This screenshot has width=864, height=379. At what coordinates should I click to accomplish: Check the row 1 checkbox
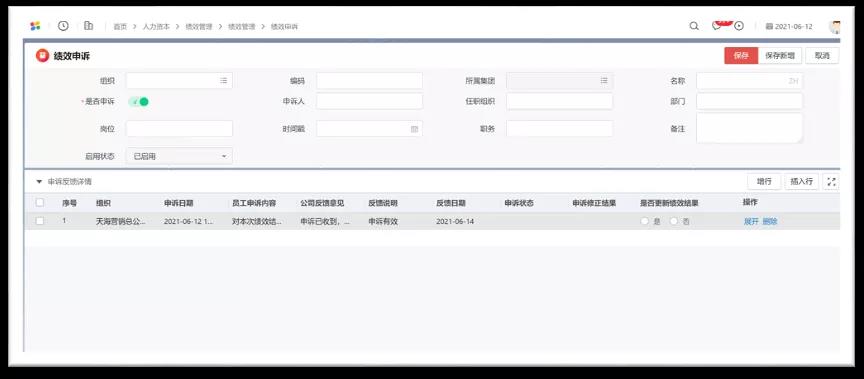[40, 221]
